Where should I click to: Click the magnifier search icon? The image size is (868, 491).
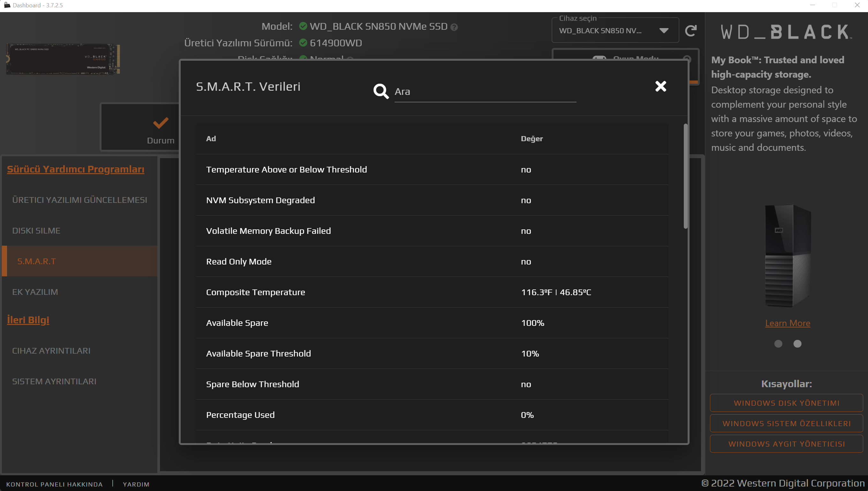[381, 91]
